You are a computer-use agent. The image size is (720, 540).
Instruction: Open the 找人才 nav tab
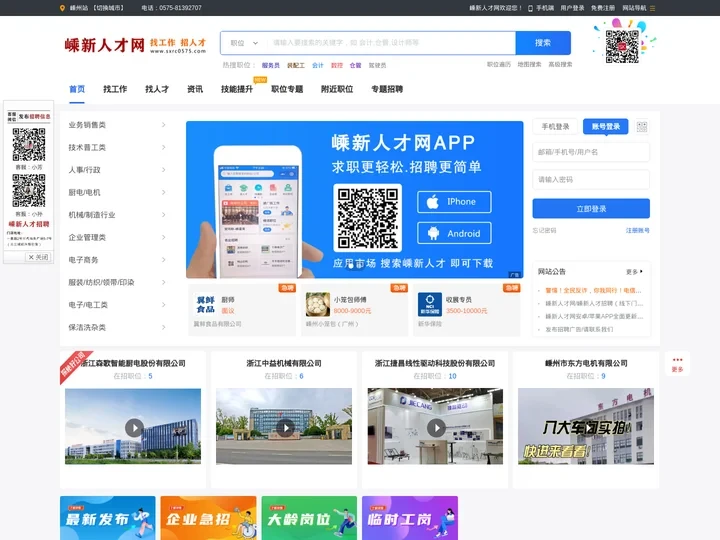(157, 89)
